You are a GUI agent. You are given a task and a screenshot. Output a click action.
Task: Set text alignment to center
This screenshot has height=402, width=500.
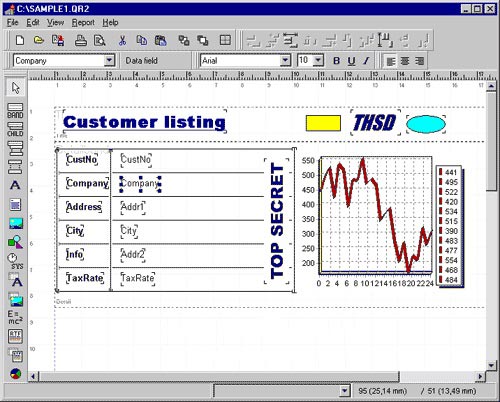click(x=405, y=61)
